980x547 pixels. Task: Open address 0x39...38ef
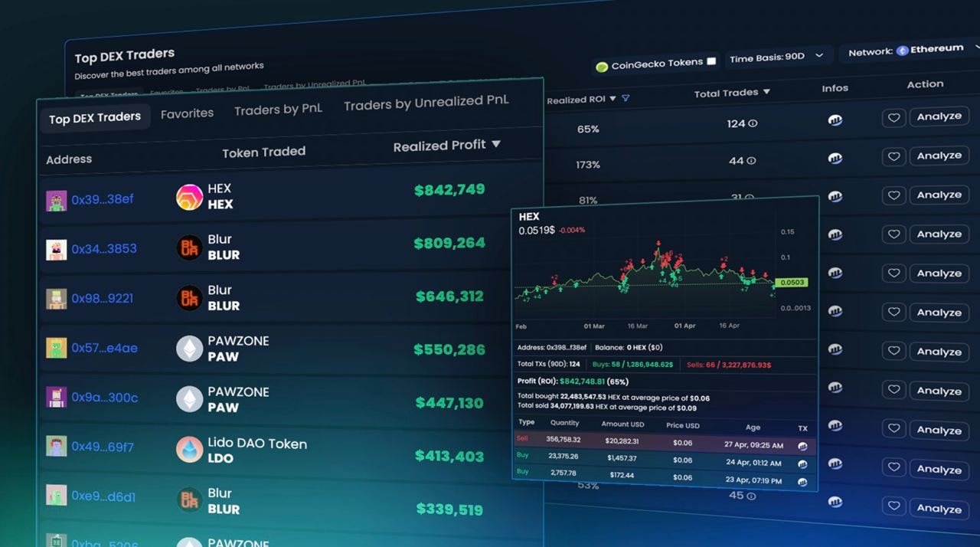click(x=103, y=199)
